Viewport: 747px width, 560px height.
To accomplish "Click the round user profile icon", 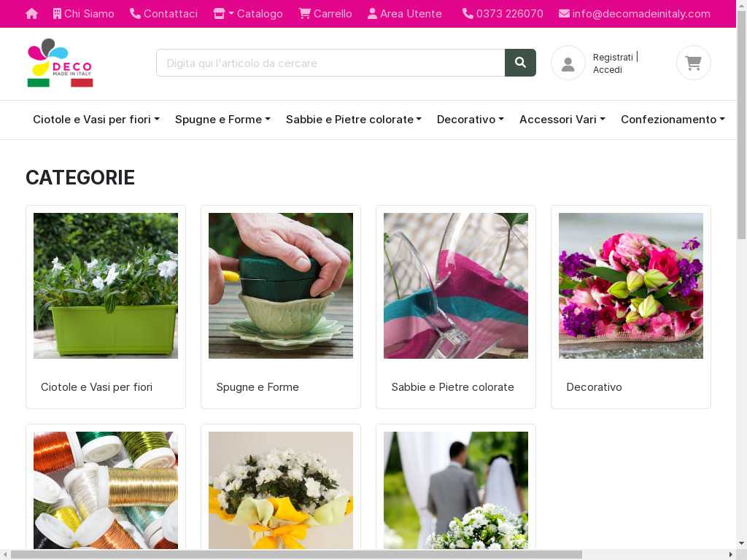I will pyautogui.click(x=568, y=63).
